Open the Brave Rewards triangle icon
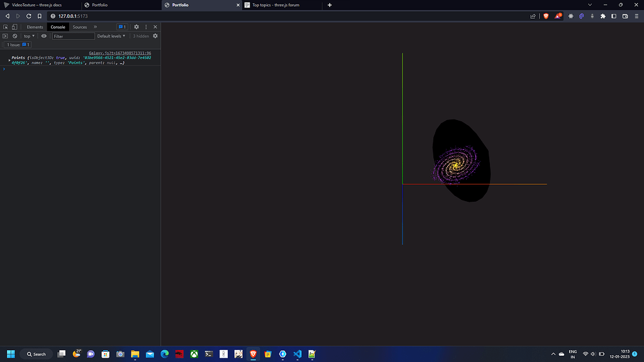The width and height of the screenshot is (644, 362). click(x=558, y=16)
